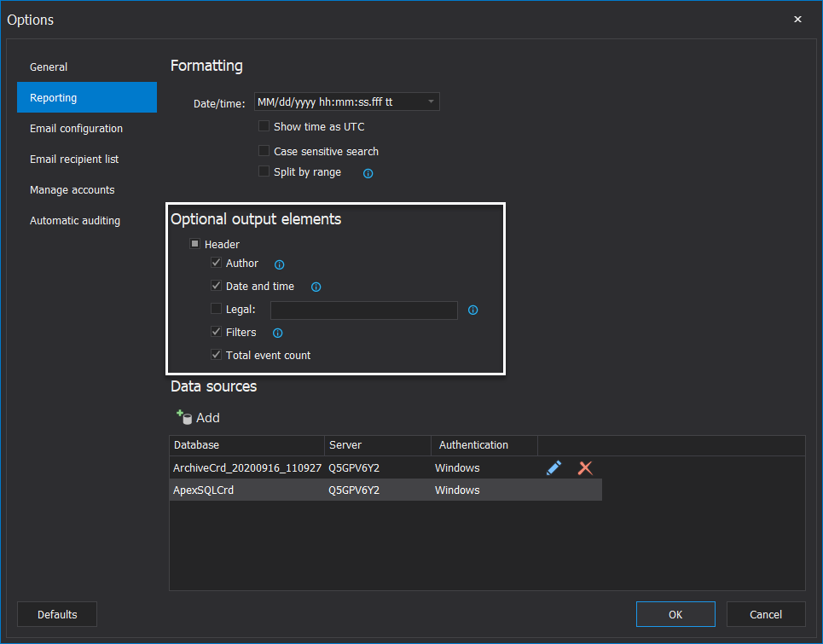Enable Show time as UTC
Viewport: 823px width, 644px height.
point(264,125)
